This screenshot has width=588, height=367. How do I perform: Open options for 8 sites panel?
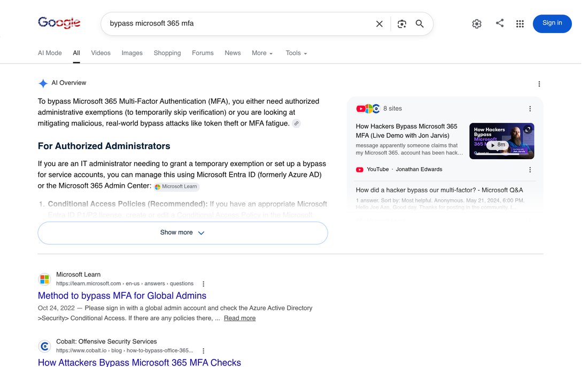(x=530, y=109)
